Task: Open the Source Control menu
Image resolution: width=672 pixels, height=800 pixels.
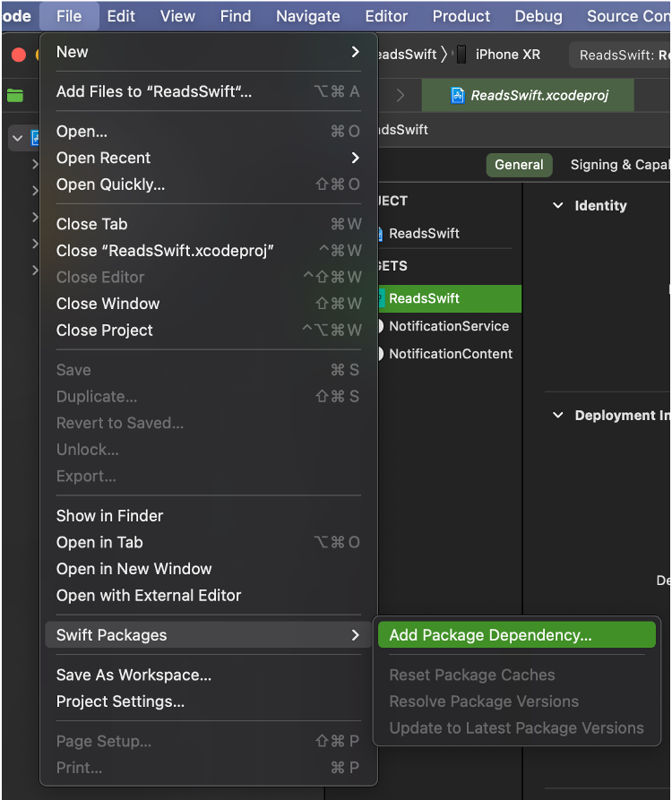Action: click(627, 16)
